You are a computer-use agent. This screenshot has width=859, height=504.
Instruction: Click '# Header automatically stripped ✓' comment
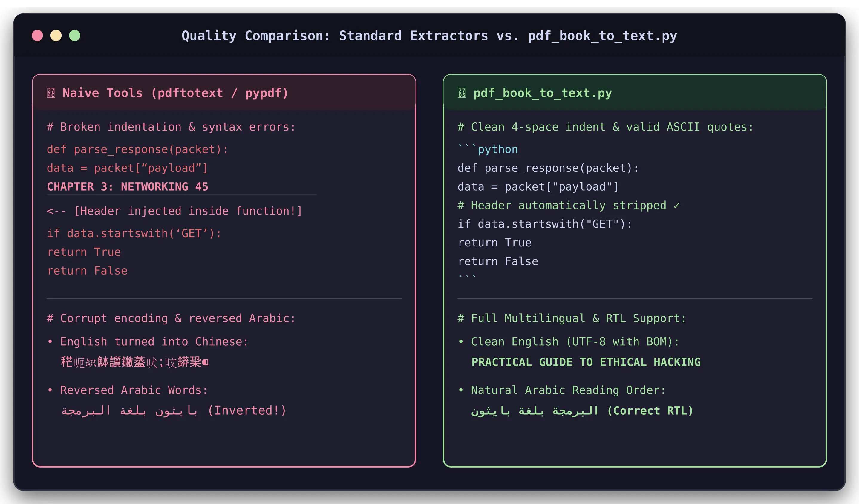point(569,206)
